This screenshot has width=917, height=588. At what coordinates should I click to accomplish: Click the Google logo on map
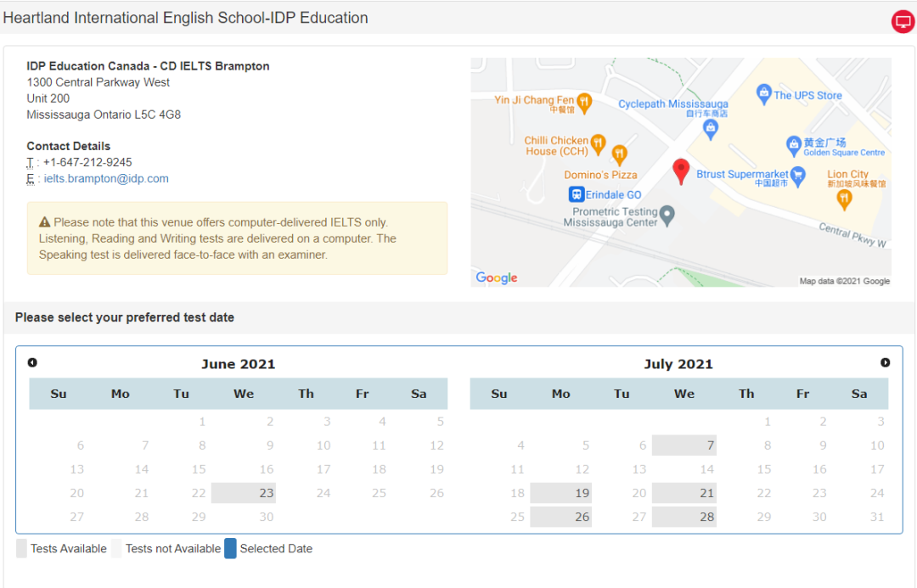[497, 277]
